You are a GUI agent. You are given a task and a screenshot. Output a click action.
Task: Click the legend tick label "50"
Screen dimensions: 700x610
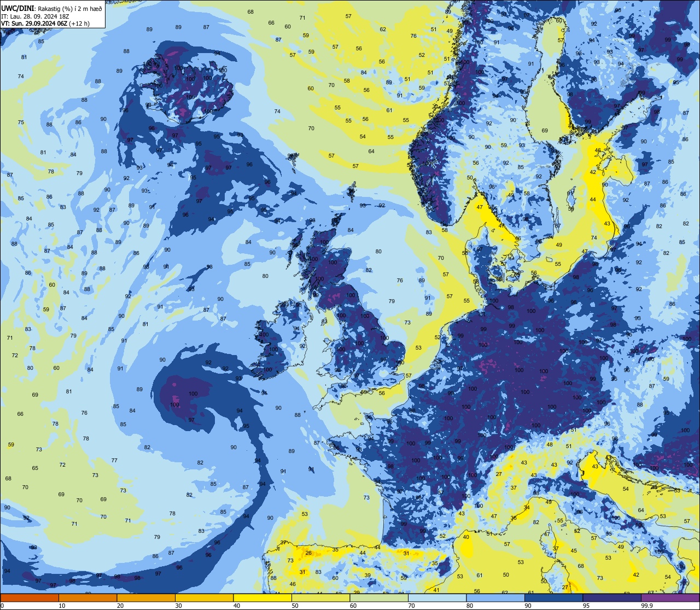[x=295, y=606]
